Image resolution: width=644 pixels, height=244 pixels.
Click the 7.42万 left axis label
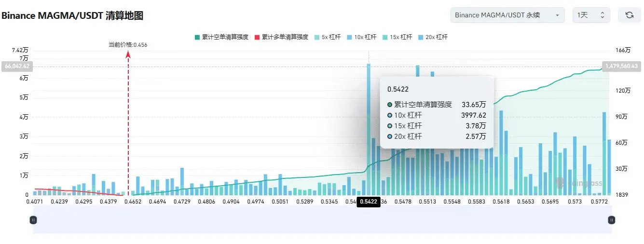(21, 50)
